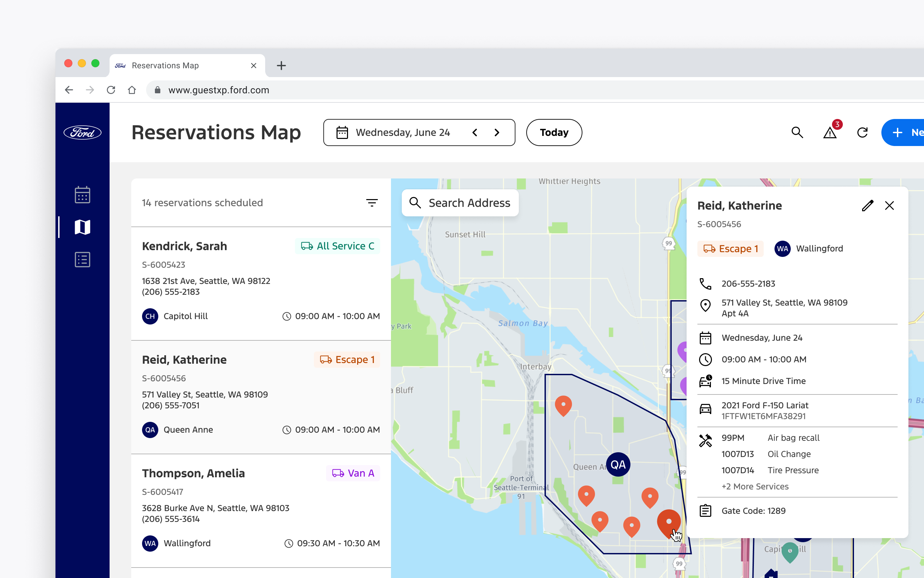The height and width of the screenshot is (578, 924).
Task: Edit Katherine Reid reservation with pencil
Action: [x=868, y=206]
